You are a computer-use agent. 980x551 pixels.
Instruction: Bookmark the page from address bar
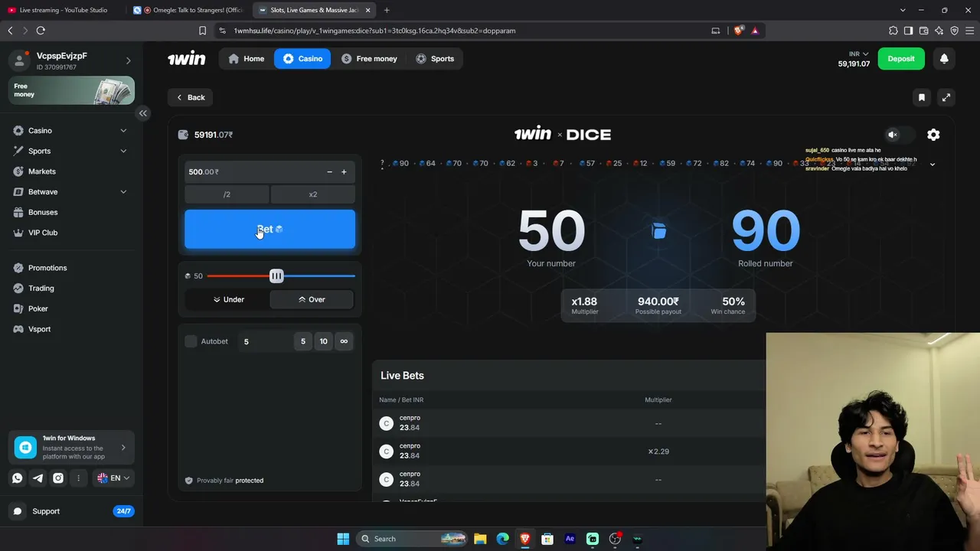pyautogui.click(x=202, y=31)
